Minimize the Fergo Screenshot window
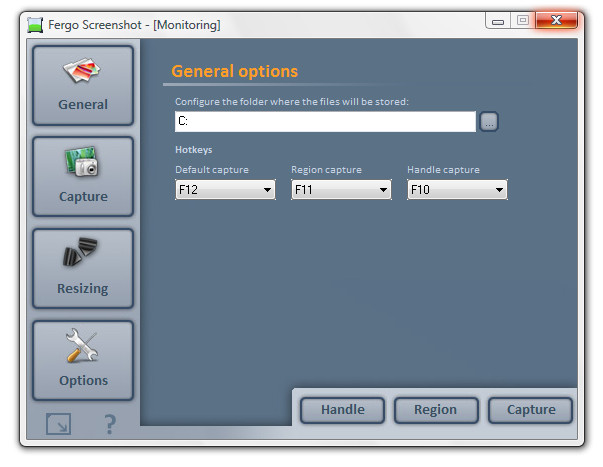 498,21
